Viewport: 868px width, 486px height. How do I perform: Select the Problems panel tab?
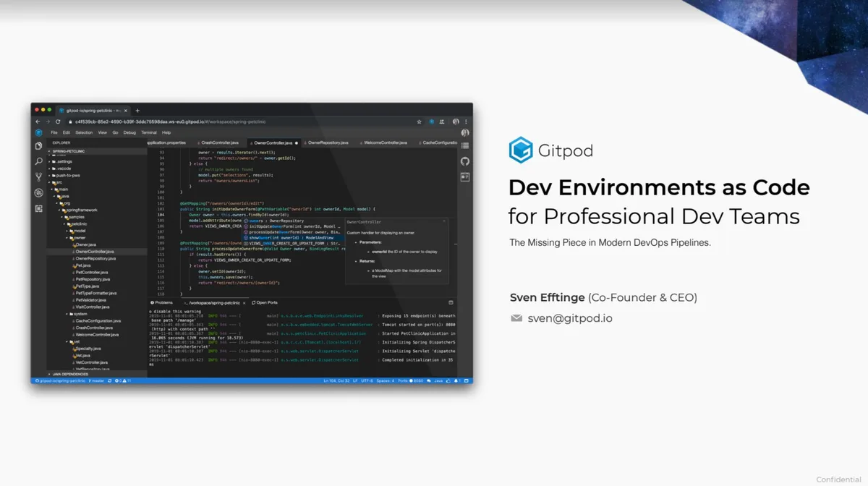point(161,303)
